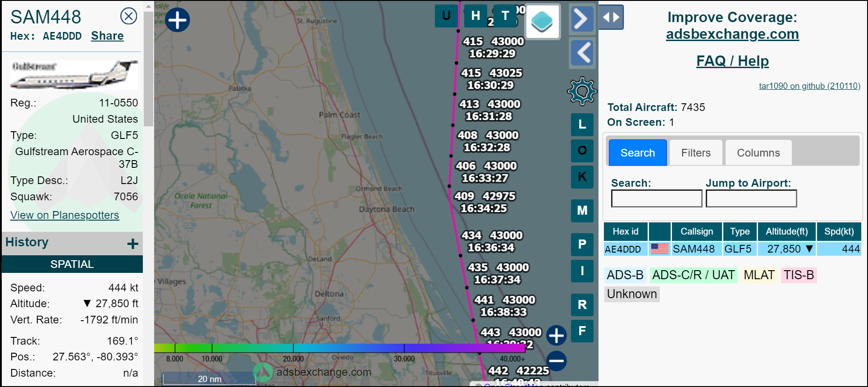The width and height of the screenshot is (868, 387).
Task: Click the Squawk value 7056
Action: coord(126,197)
